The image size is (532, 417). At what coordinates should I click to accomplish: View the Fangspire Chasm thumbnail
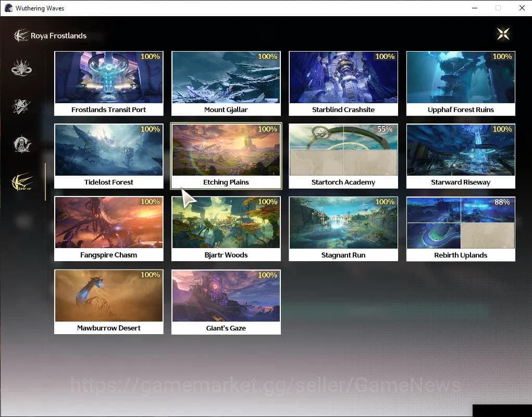(108, 224)
